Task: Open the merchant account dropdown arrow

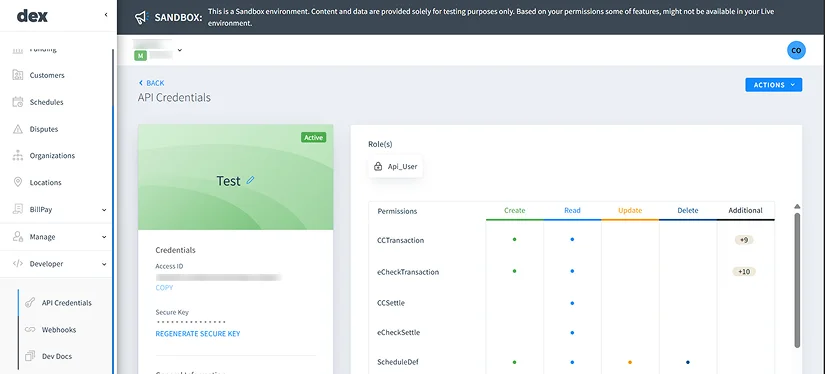Action: point(179,50)
